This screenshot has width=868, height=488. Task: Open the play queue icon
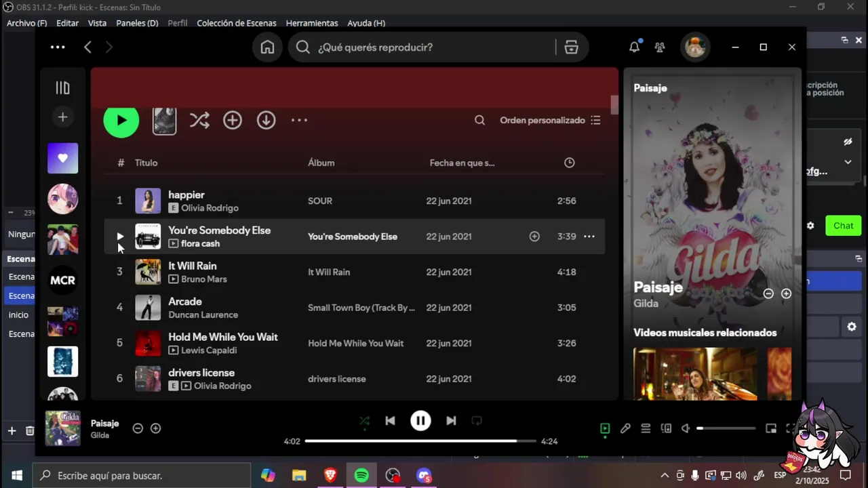(x=646, y=428)
